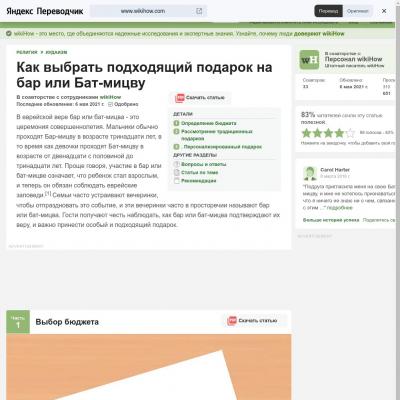Open the external link icon in the URL bar

pyautogui.click(x=199, y=11)
